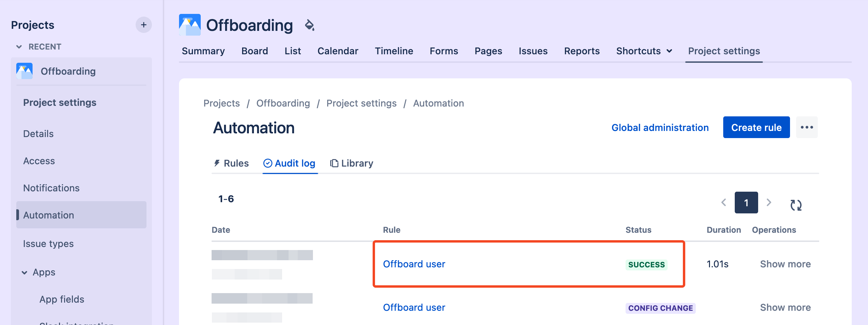Click page 1 pagination button
This screenshot has width=868, height=325.
(746, 203)
